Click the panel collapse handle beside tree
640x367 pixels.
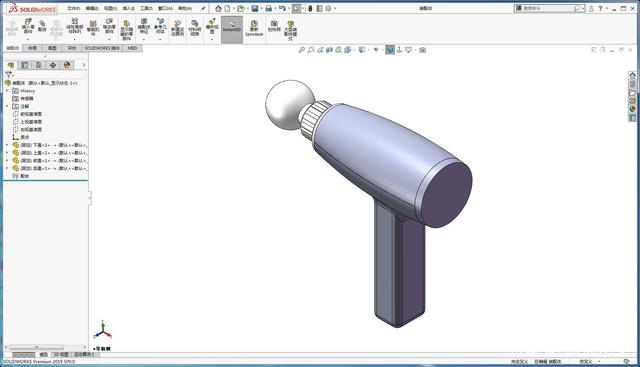click(x=90, y=198)
